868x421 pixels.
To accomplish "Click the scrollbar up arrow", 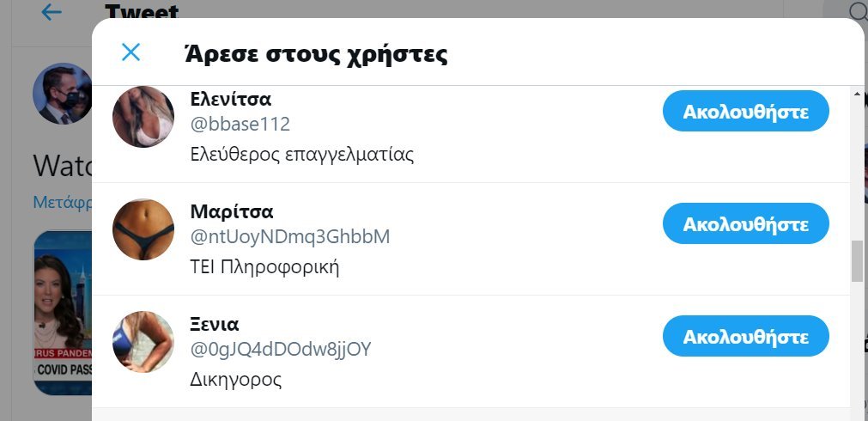I will 857,93.
